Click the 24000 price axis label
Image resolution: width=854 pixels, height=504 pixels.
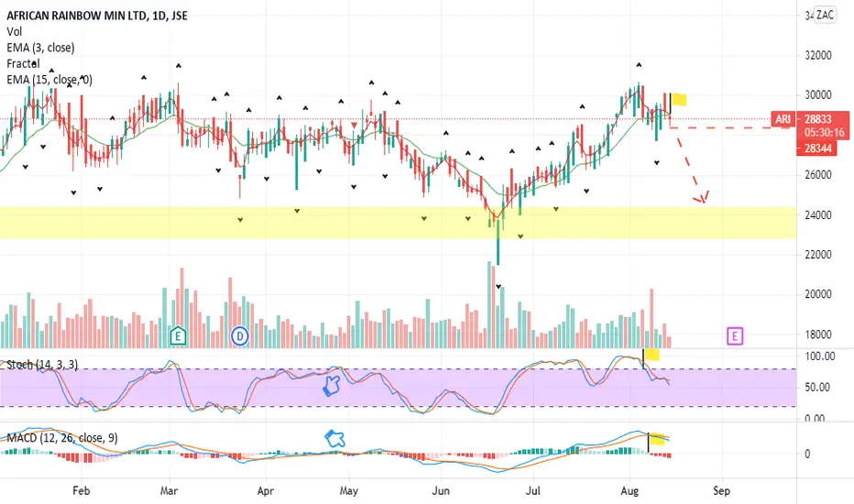[x=818, y=214]
